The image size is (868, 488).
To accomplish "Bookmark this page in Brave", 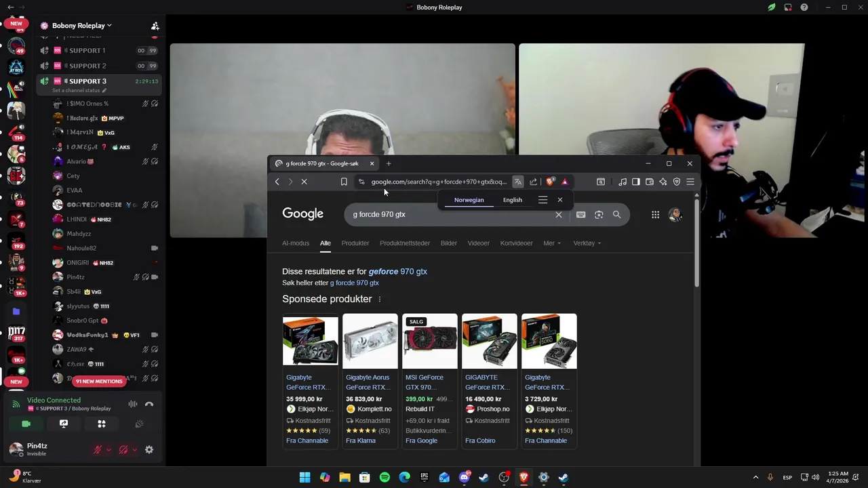I will click(344, 182).
